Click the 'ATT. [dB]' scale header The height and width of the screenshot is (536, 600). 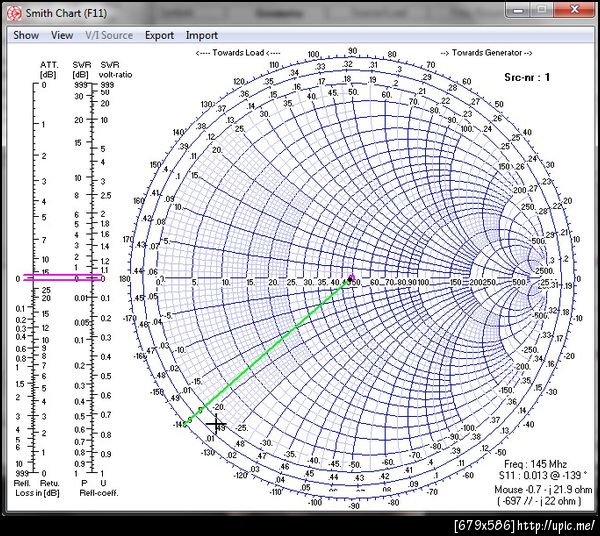click(49, 70)
